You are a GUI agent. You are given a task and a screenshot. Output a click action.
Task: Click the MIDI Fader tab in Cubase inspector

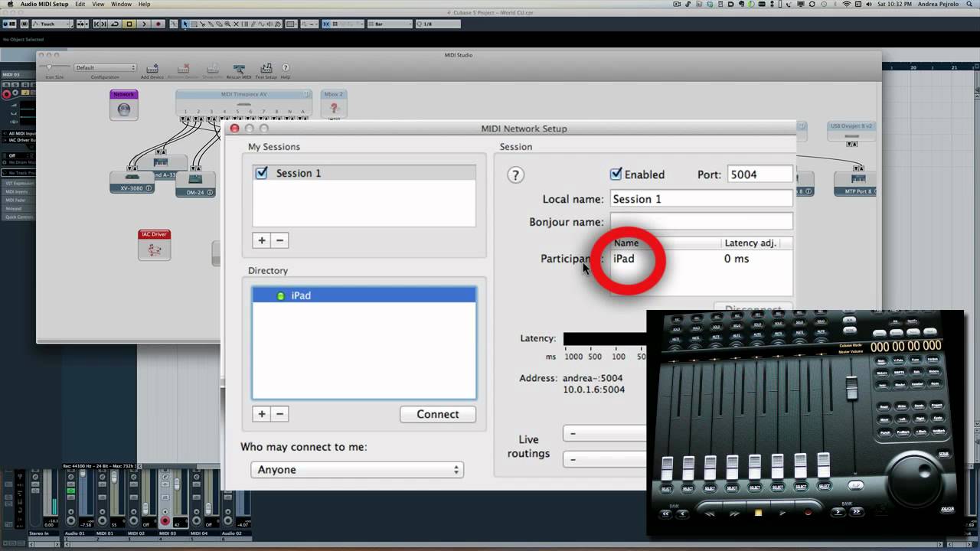click(18, 200)
